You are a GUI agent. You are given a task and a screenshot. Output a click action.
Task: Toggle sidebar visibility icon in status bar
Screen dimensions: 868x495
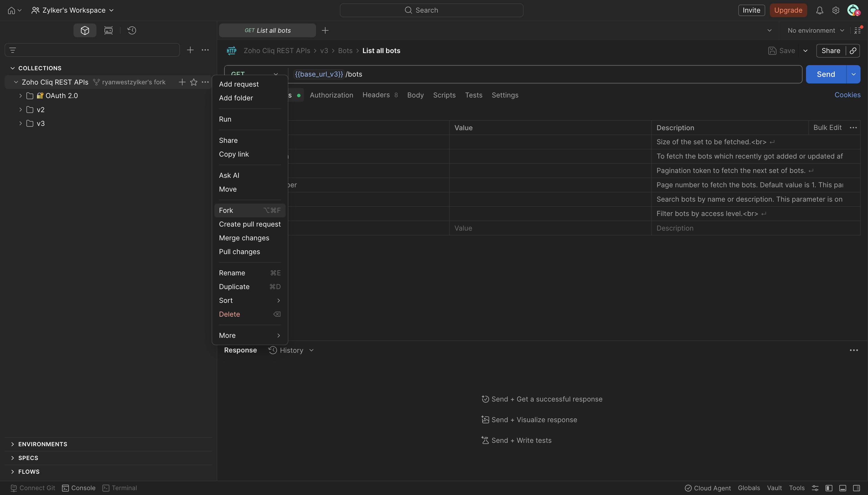[829, 488]
